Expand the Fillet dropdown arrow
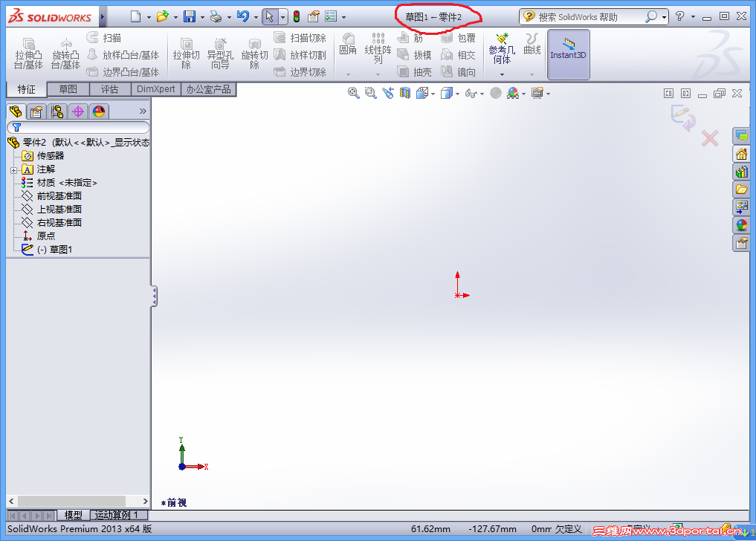The width and height of the screenshot is (756, 541). point(348,74)
